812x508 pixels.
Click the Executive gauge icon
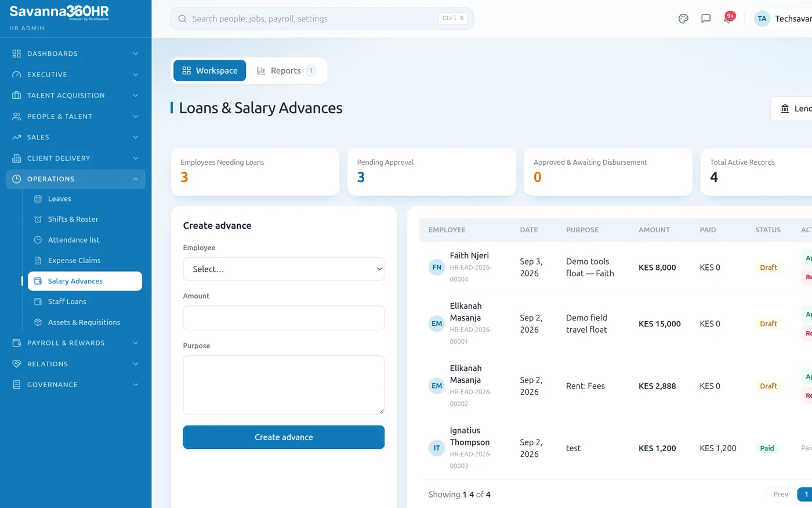point(16,74)
